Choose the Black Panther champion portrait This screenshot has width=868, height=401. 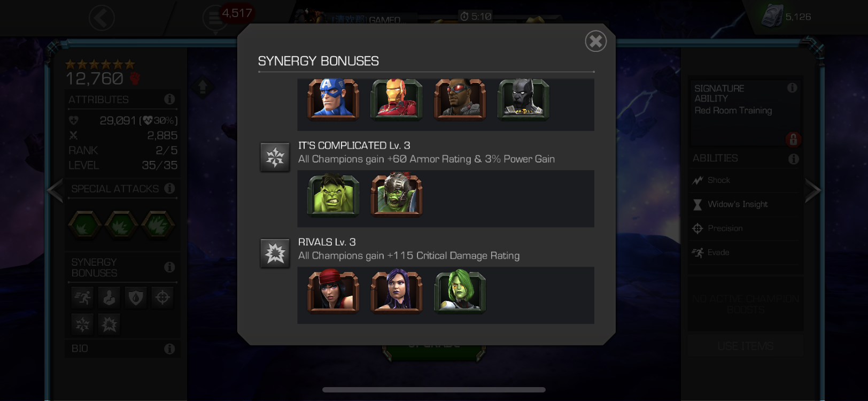click(x=523, y=99)
